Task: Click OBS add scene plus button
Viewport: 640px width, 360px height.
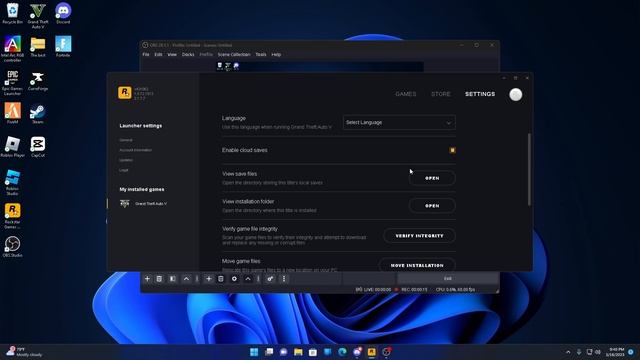Action: [x=147, y=279]
